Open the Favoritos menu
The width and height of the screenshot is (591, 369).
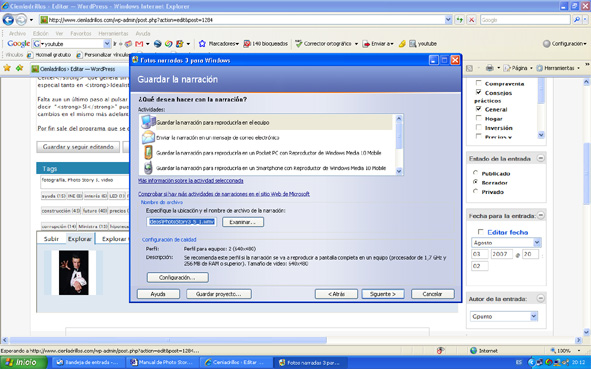click(81, 34)
